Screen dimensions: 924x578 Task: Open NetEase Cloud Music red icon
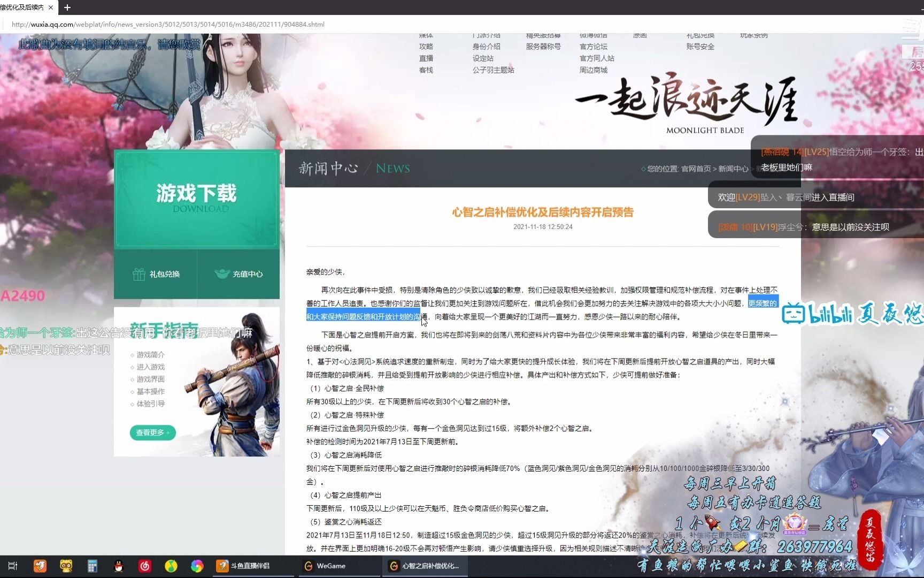pos(145,566)
